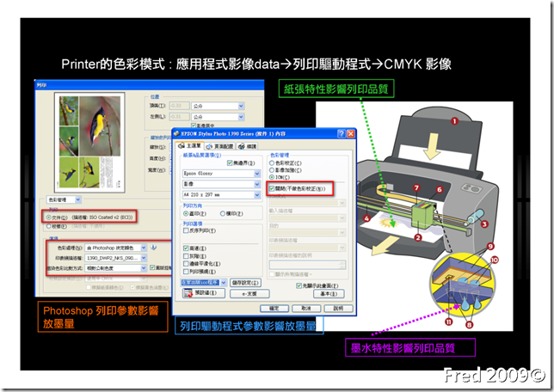Image resolution: width=554 pixels, height=392 pixels.
Task: Open the 由 Photoshop 決定顏色 color handling dropdown
Action: [x=116, y=248]
